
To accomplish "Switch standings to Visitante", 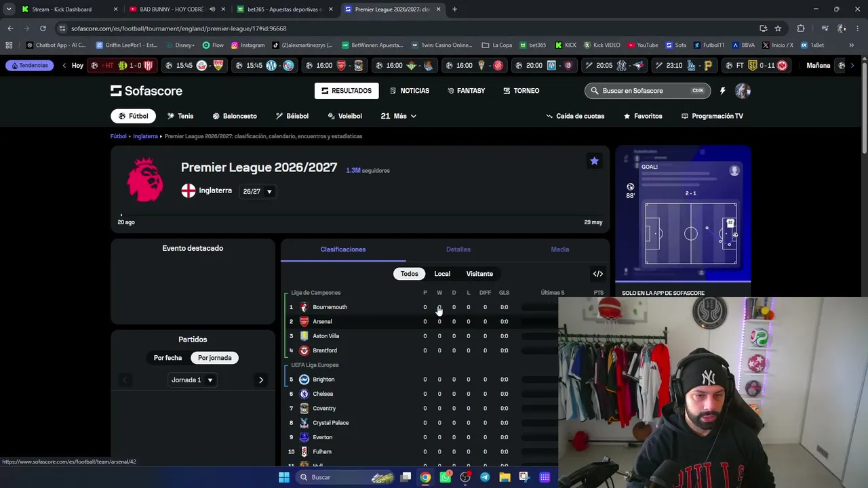I will tap(479, 274).
